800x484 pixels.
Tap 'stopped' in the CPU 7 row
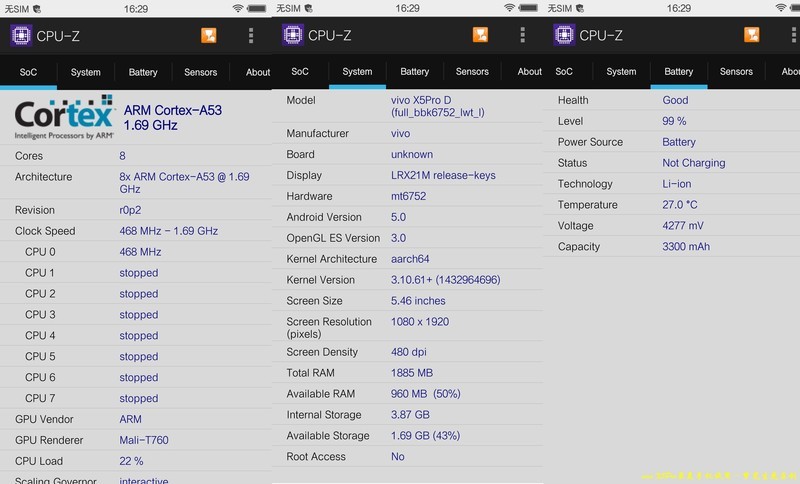139,398
